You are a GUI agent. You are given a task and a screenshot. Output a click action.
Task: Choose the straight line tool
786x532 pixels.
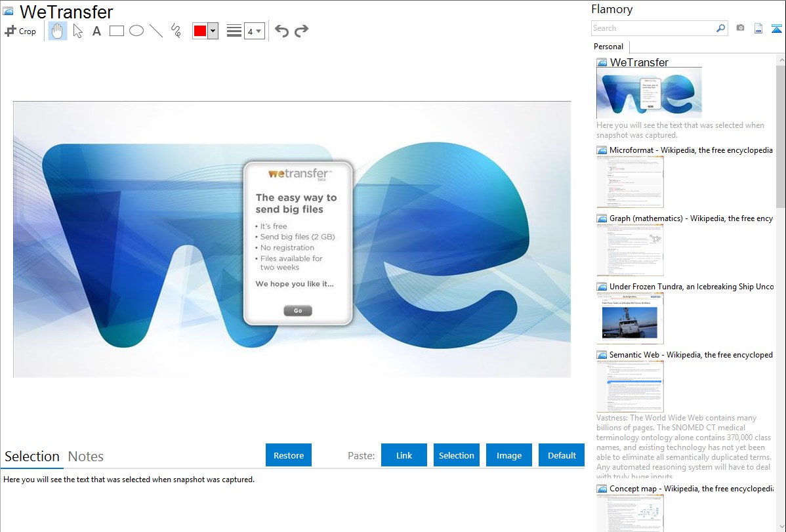coord(156,31)
